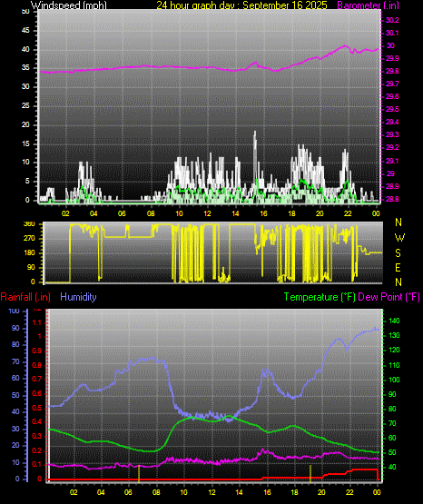Click the '24 hour graph day : September 16 2025' title
This screenshot has width=423, height=504.
pos(241,5)
